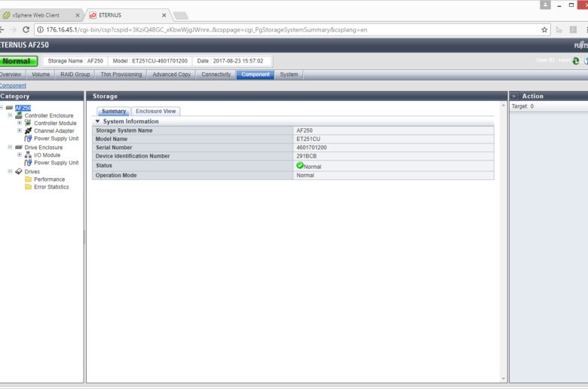
Task: Click the ETERNUS tab favicon
Action: [x=93, y=15]
